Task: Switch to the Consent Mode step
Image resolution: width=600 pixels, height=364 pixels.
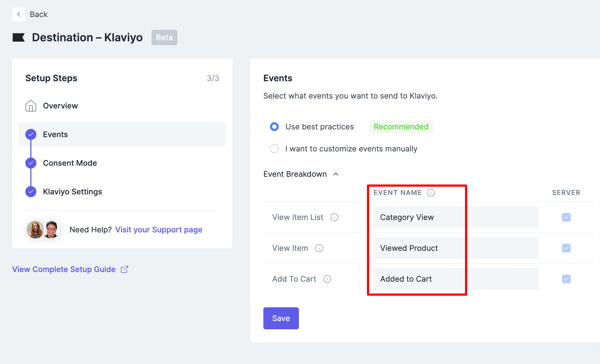Action: 70,163
